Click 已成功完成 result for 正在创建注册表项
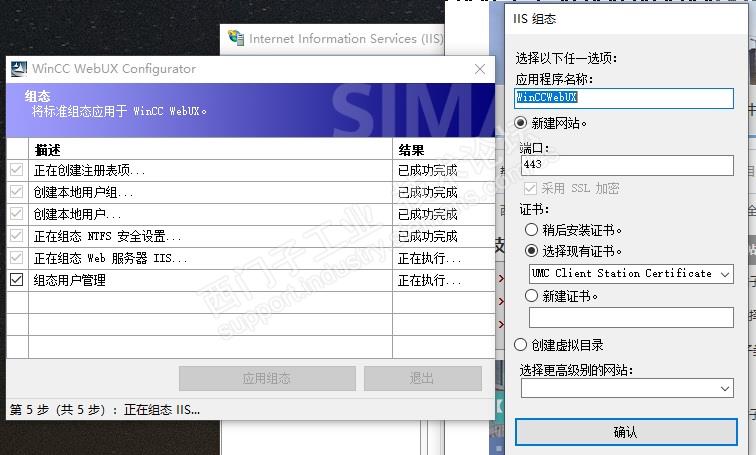 (428, 170)
